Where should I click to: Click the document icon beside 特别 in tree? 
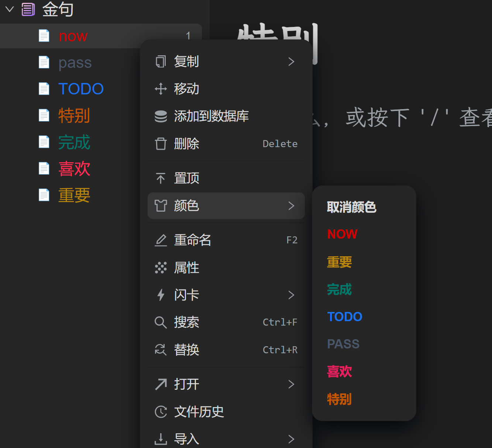44,115
